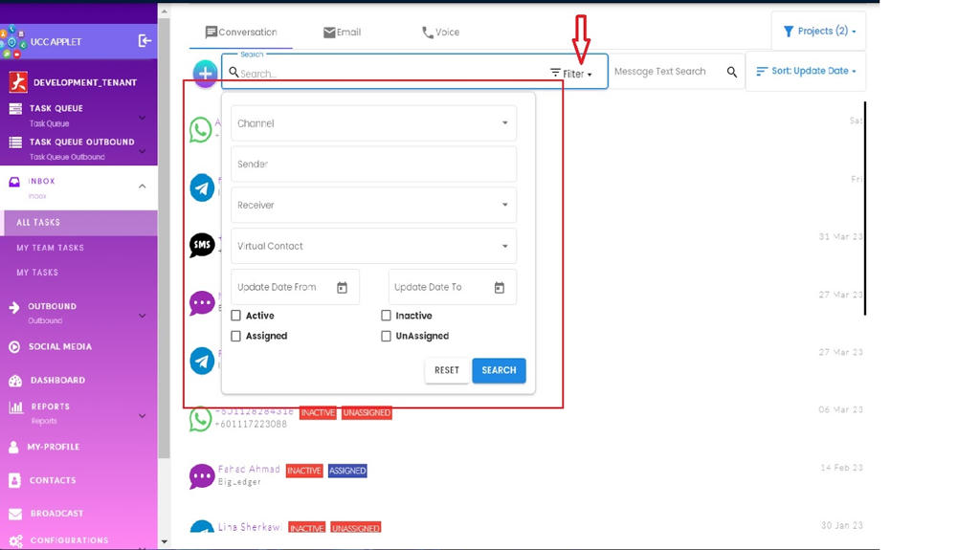The width and height of the screenshot is (980, 550).
Task: Open Social Media in the sidebar
Action: (x=59, y=347)
